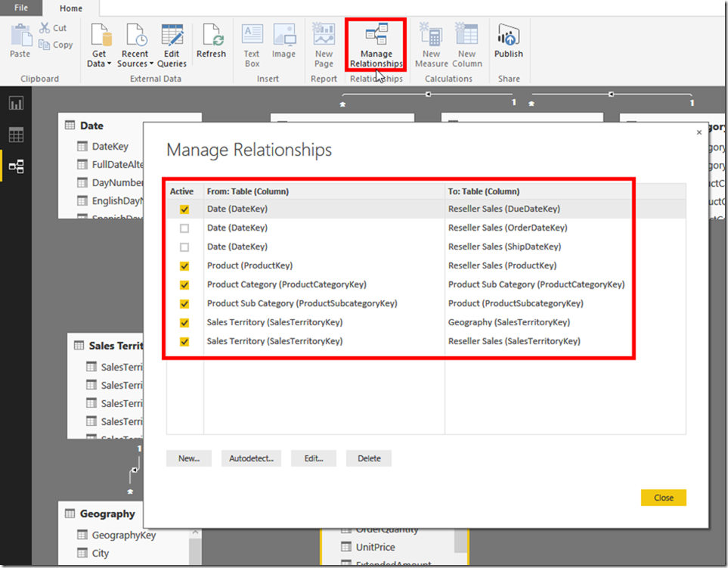Insert an Image from the ribbon
This screenshot has height=568, width=728.
coord(283,41)
